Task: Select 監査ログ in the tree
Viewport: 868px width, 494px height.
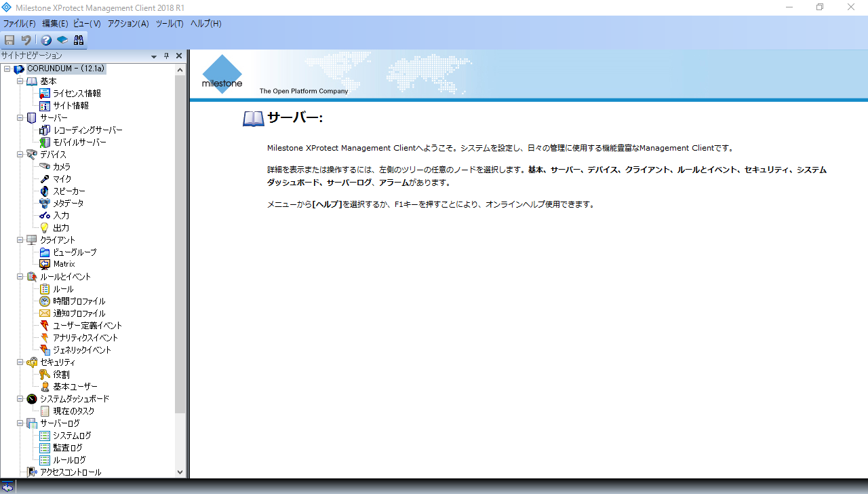Action: 68,448
